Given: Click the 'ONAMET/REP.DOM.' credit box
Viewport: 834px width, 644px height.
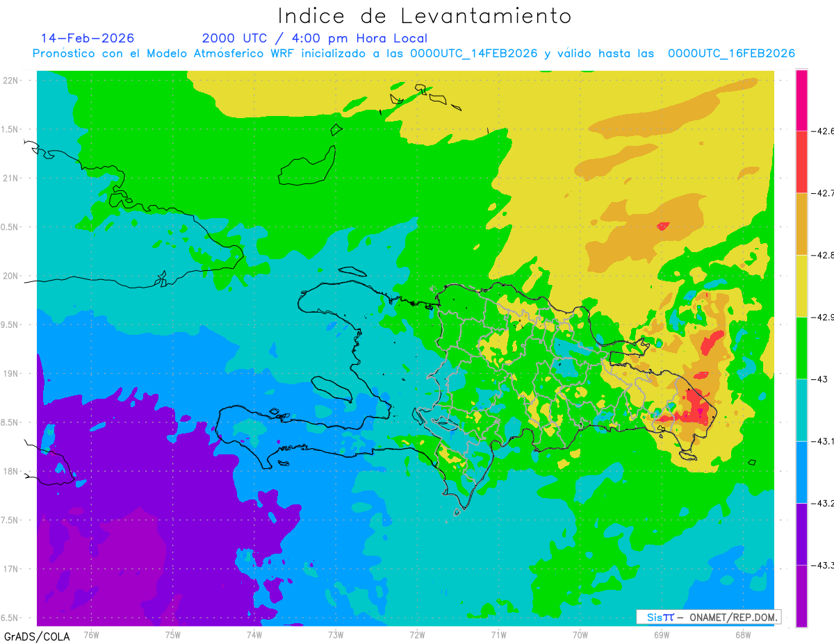Looking at the screenshot, I should (x=708, y=617).
